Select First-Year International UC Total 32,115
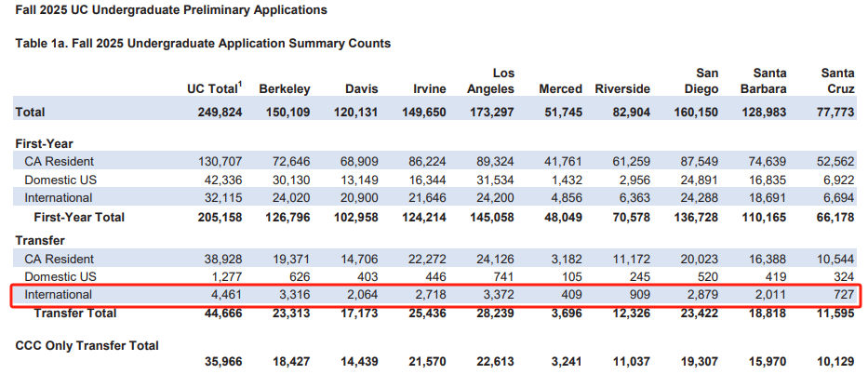This screenshot has width=868, height=374. coord(223,197)
